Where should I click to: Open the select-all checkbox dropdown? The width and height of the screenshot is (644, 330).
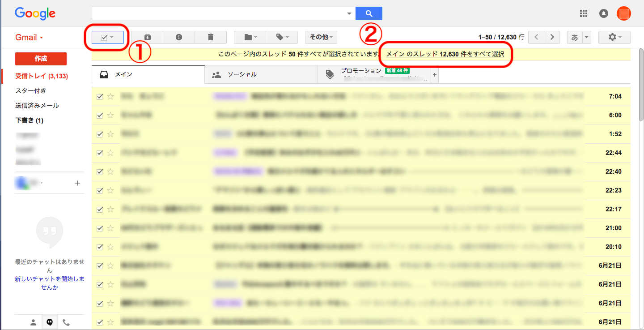pos(112,37)
